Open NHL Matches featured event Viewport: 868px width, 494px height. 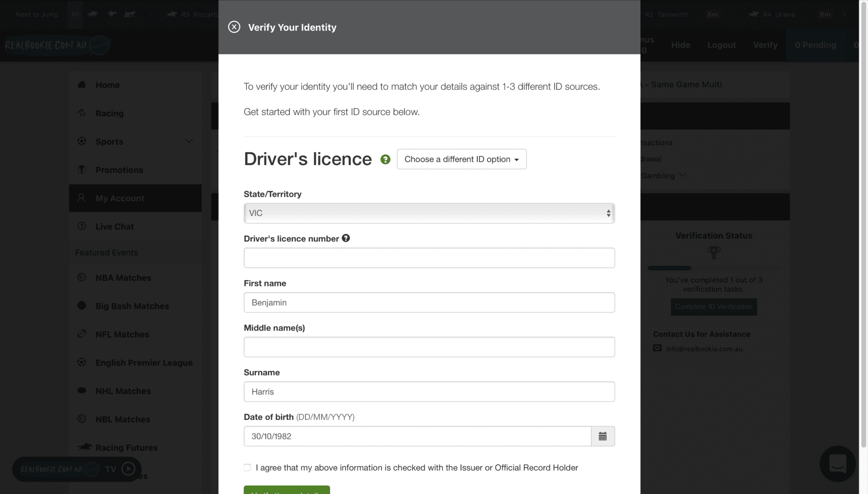(x=135, y=391)
